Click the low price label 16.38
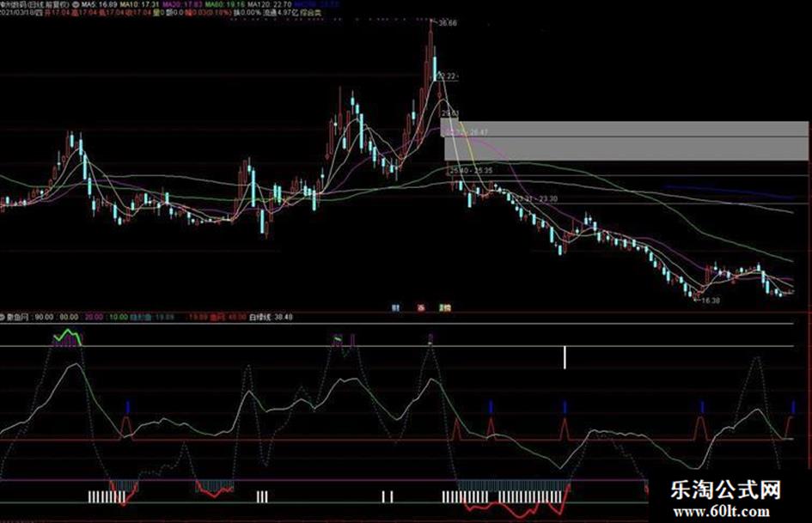The image size is (812, 523). point(711,301)
